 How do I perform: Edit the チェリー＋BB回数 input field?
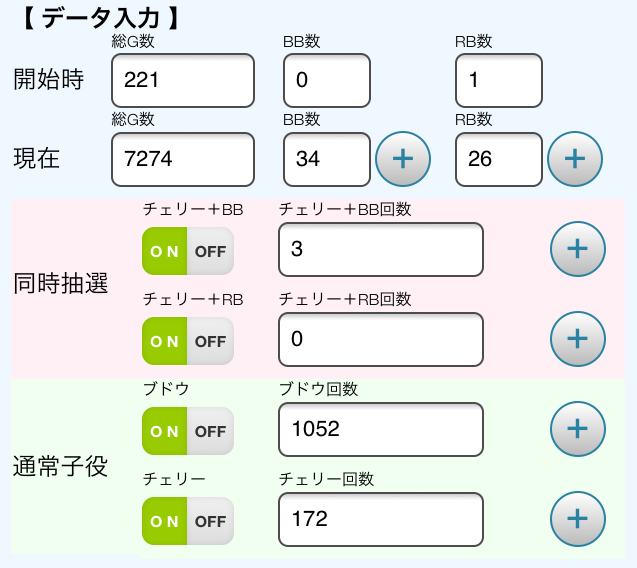tap(380, 249)
